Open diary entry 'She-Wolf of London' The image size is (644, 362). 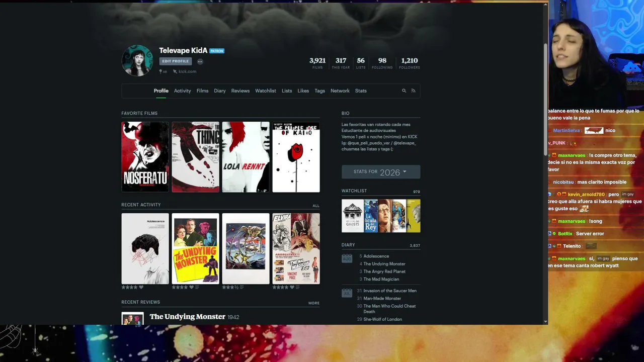coord(383,319)
